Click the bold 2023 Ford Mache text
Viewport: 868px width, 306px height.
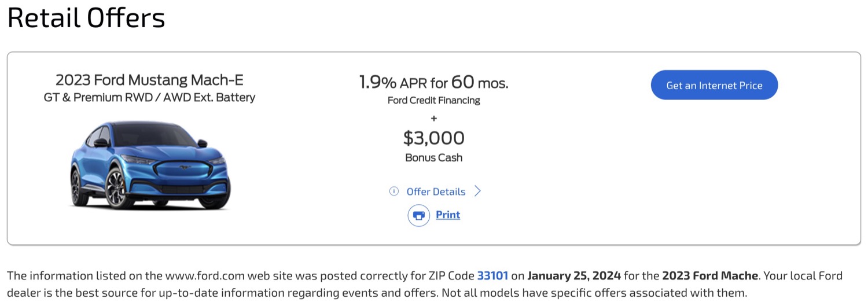(710, 276)
